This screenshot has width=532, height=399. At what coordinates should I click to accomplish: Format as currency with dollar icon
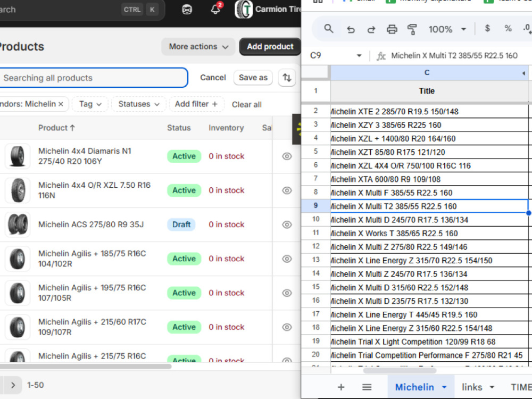(x=487, y=29)
